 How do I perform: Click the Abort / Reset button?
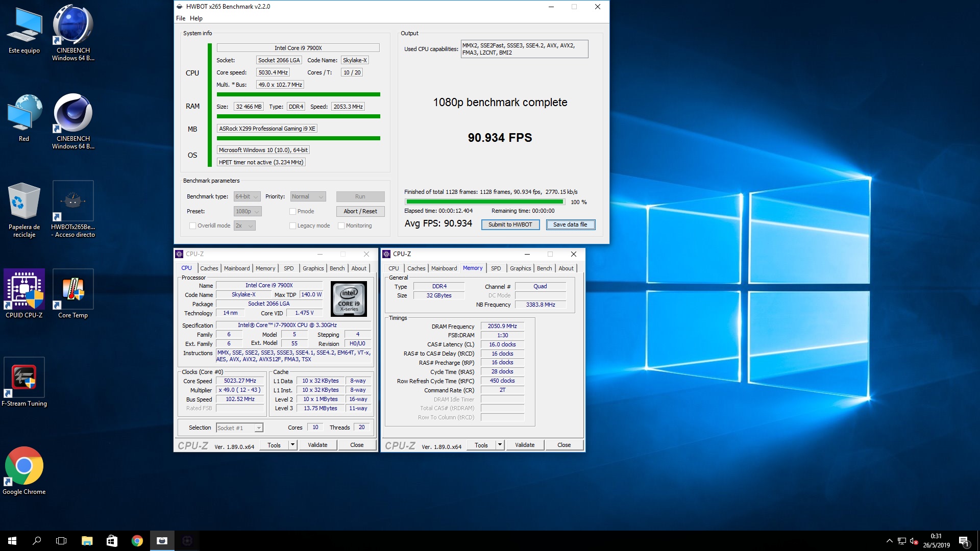[x=360, y=211]
